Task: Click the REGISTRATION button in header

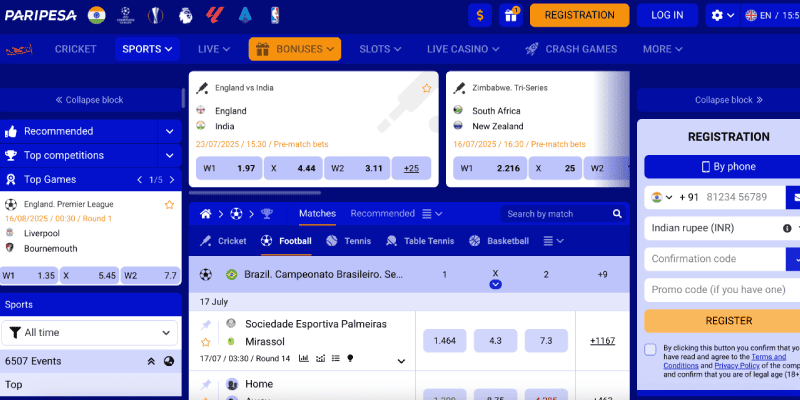Action: coord(580,15)
